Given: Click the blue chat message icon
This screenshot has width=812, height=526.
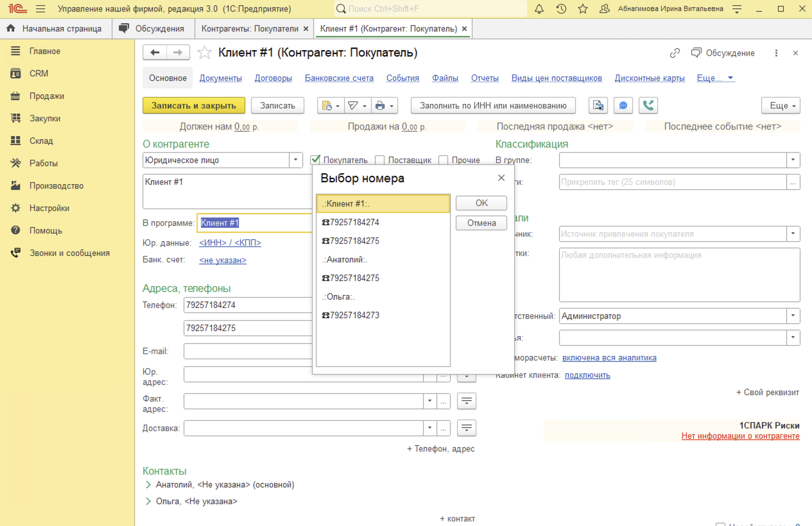Looking at the screenshot, I should point(623,106).
